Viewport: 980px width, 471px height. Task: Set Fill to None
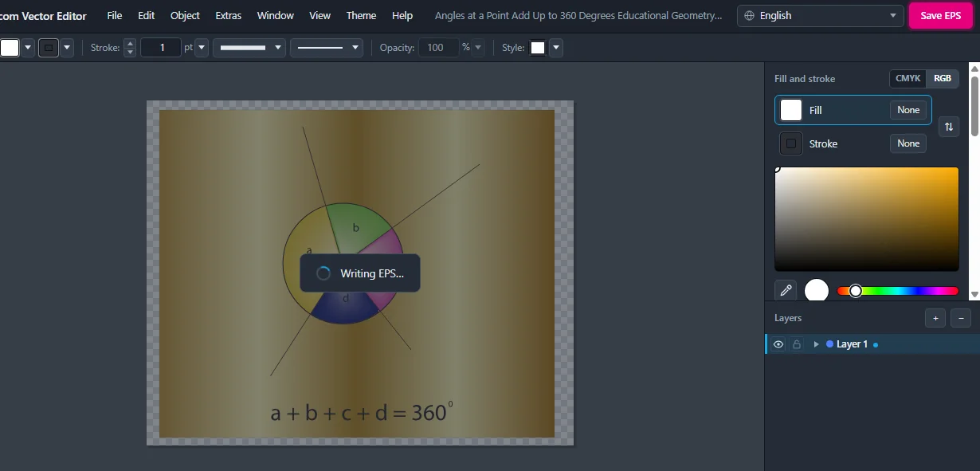tap(908, 110)
